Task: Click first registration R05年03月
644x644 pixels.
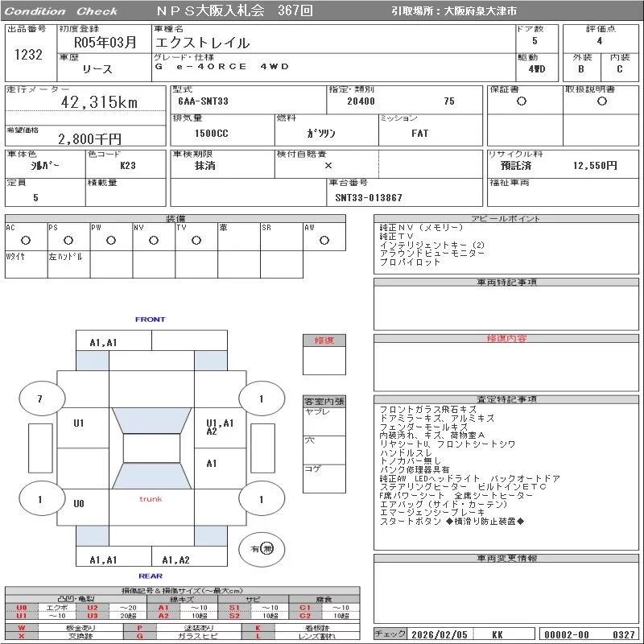Action: pyautogui.click(x=105, y=43)
